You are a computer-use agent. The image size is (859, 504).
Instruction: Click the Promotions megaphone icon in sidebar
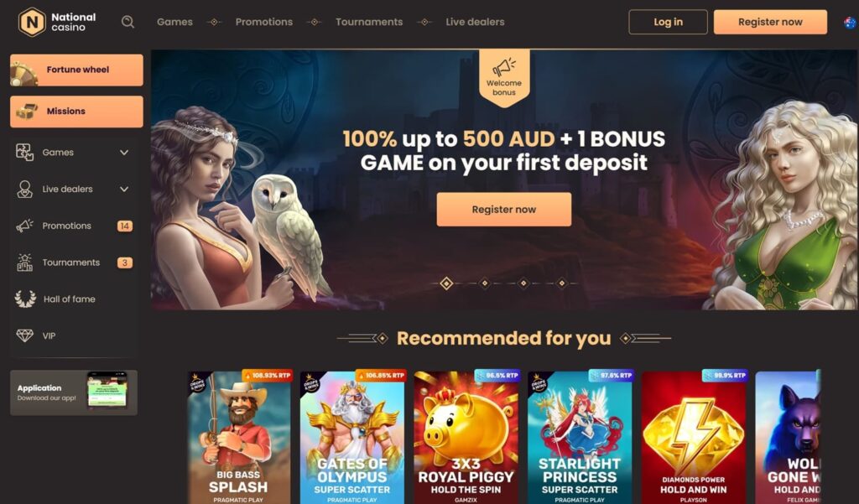click(x=24, y=226)
